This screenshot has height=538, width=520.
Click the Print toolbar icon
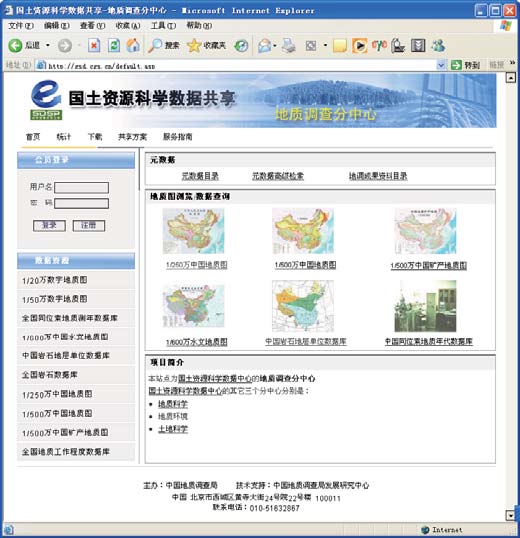click(x=289, y=45)
